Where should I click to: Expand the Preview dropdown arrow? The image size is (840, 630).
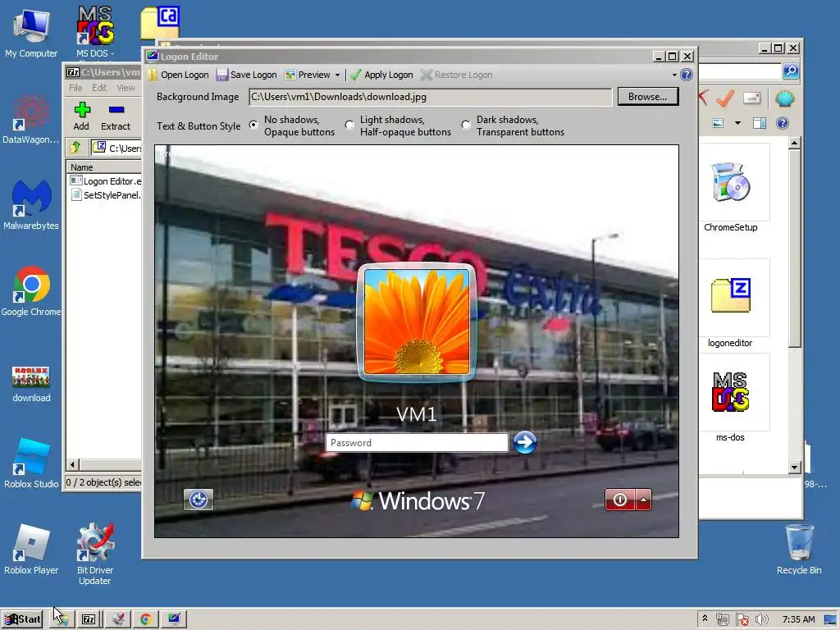click(x=337, y=75)
